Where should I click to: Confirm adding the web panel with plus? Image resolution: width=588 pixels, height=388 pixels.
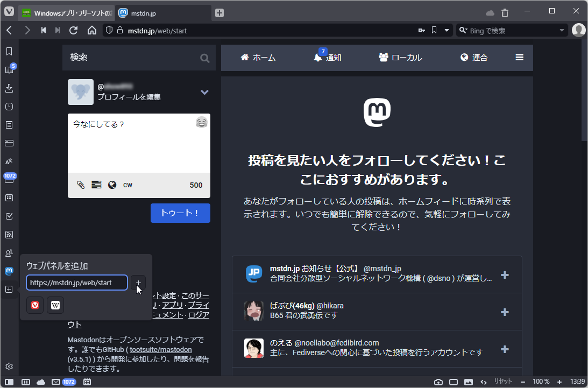(x=138, y=283)
